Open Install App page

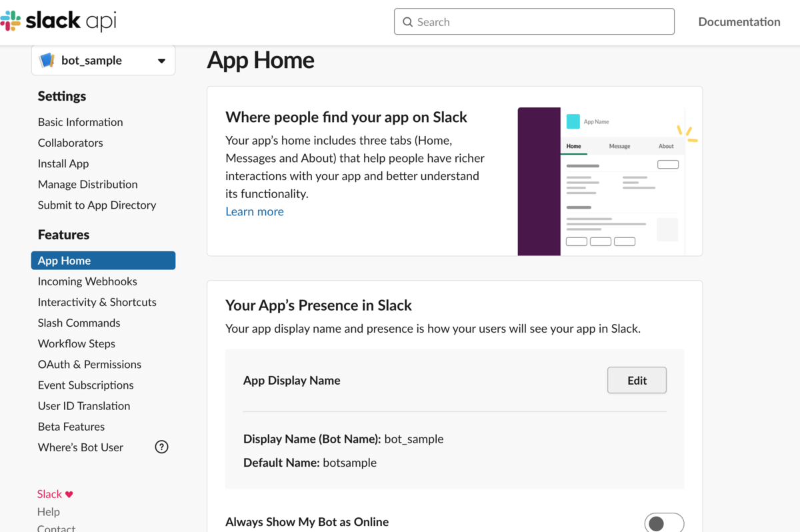[63, 163]
